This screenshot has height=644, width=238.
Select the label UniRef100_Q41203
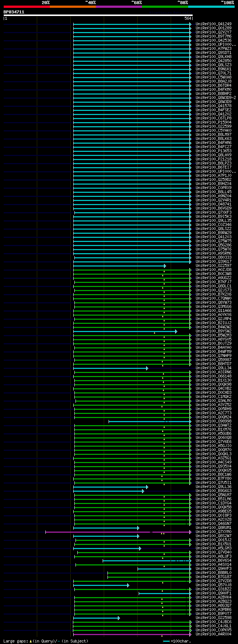tap(213, 237)
